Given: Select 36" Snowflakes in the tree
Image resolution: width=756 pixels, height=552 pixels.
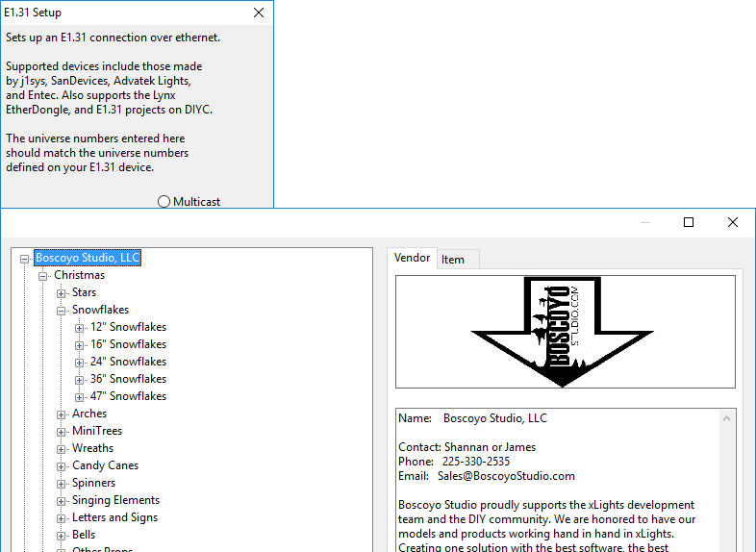Looking at the screenshot, I should 128,379.
